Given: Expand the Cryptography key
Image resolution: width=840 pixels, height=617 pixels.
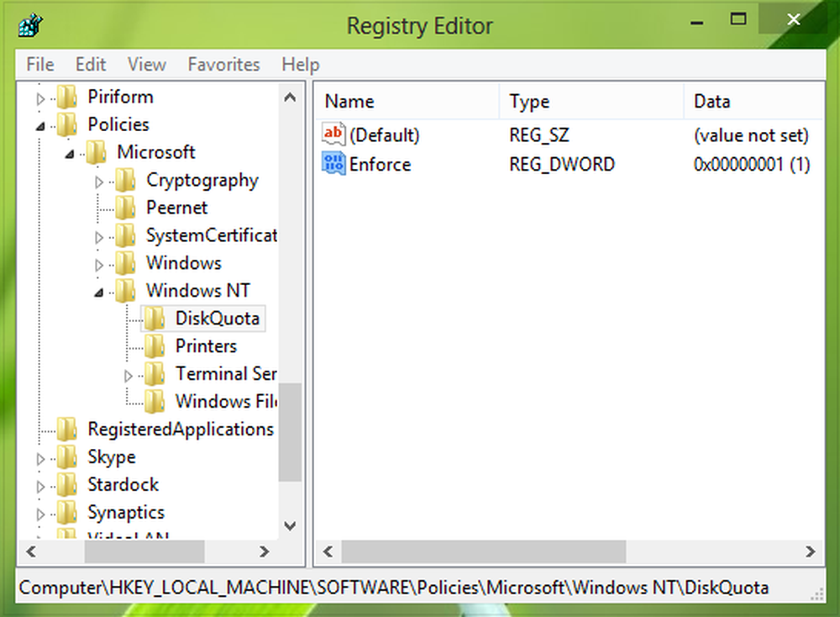Looking at the screenshot, I should (98, 182).
